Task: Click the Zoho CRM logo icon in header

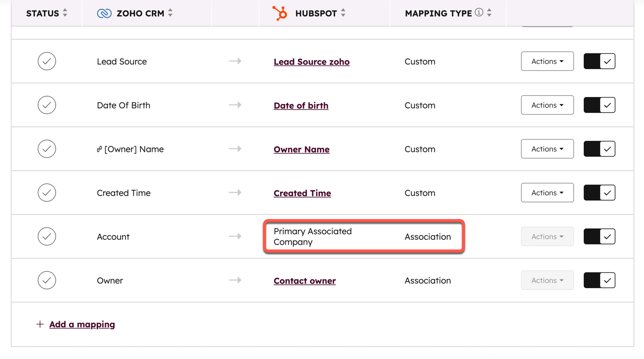Action: click(104, 13)
